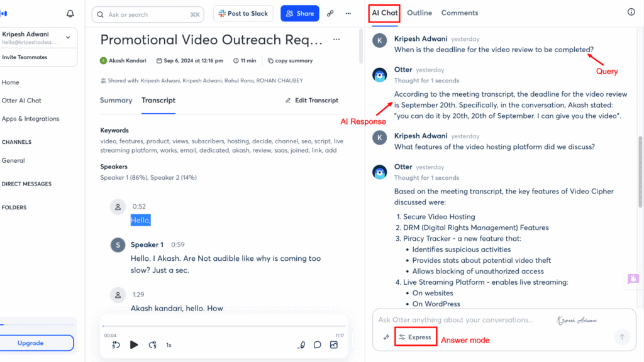Open the General channel
The image size is (644, 362).
[13, 160]
